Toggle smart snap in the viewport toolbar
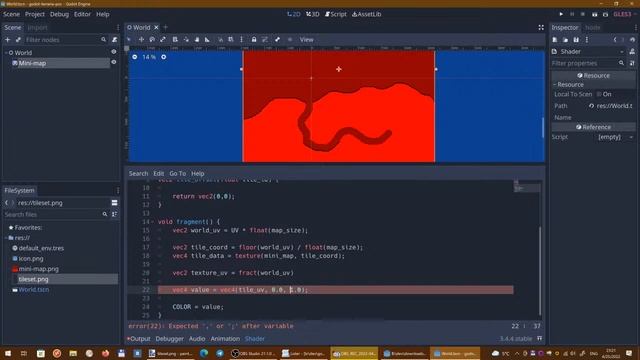Viewport: 640px width, 360px height. [220, 40]
